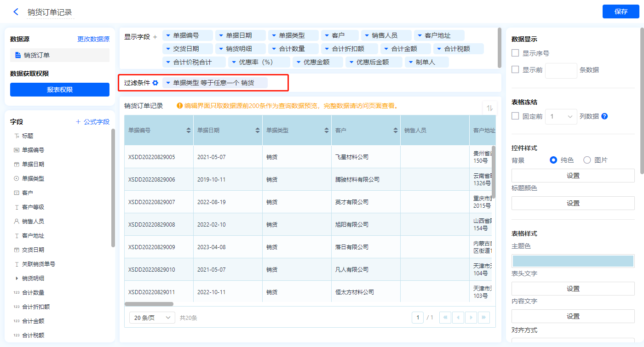The height and width of the screenshot is (347, 644).
Task: Open the freeze column count dropdown
Action: tap(561, 117)
